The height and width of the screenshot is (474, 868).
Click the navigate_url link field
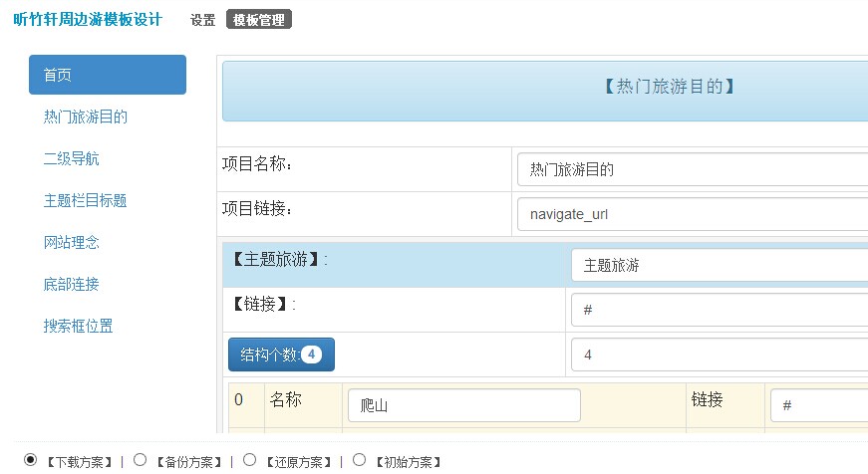pyautogui.click(x=693, y=214)
